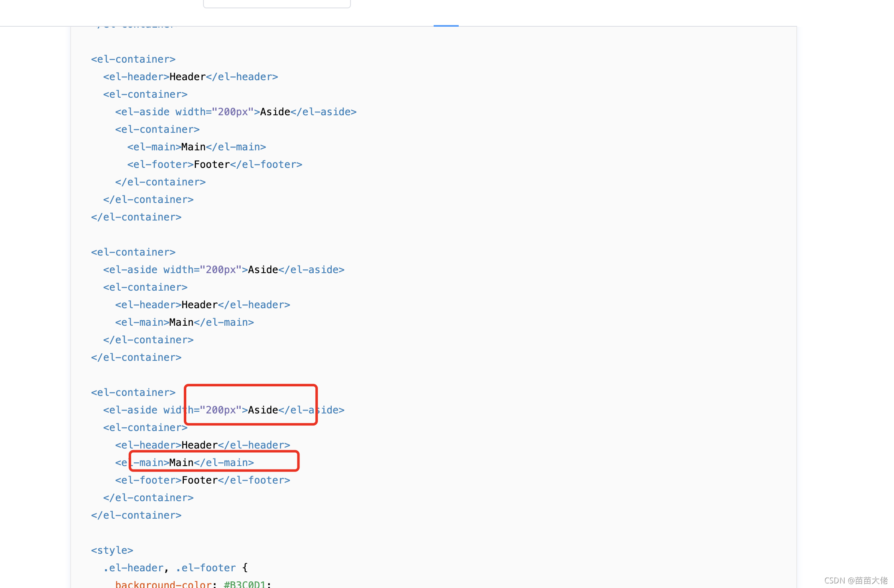This screenshot has width=894, height=588.
Task: Click the el-aside line in the block starting with el-header
Action: [x=236, y=112]
